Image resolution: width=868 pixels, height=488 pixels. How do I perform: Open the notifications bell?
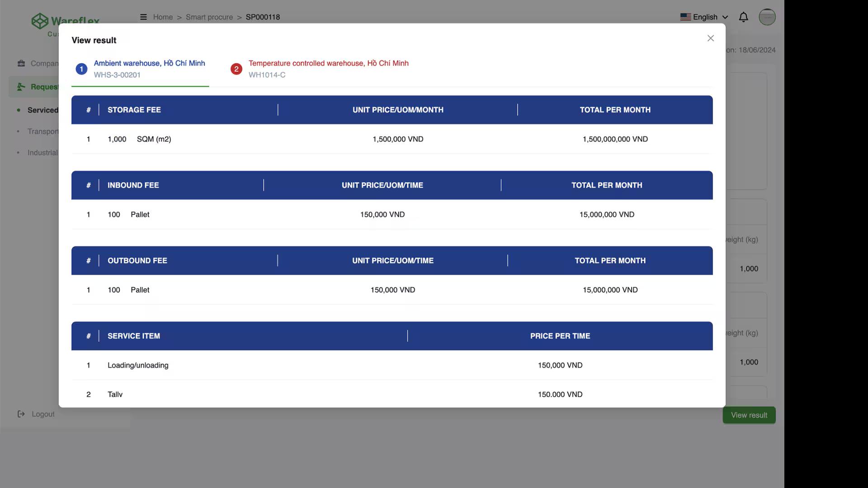(743, 17)
